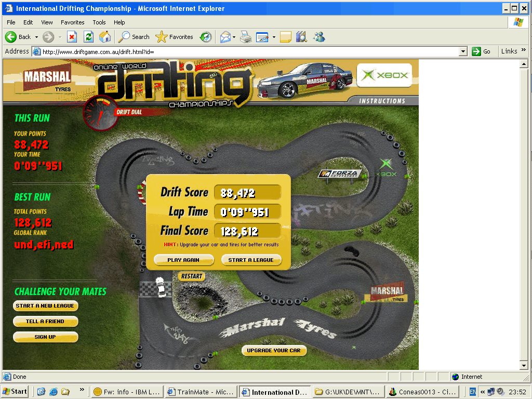
Task: Click the white car on the start line
Action: [x=160, y=287]
